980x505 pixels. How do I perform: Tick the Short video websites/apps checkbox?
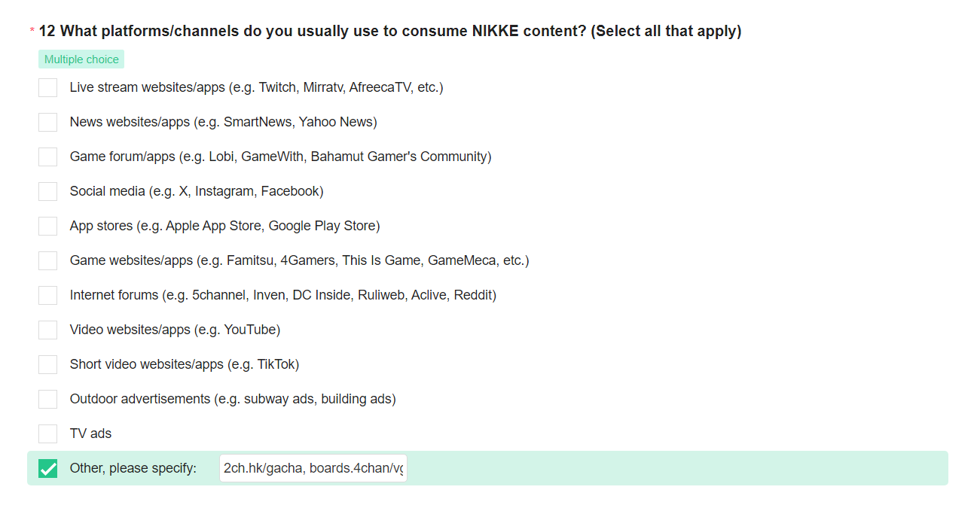tap(47, 364)
